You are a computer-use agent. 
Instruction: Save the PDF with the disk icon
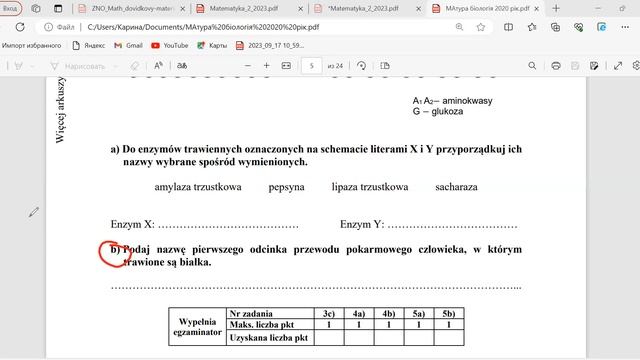click(x=575, y=66)
